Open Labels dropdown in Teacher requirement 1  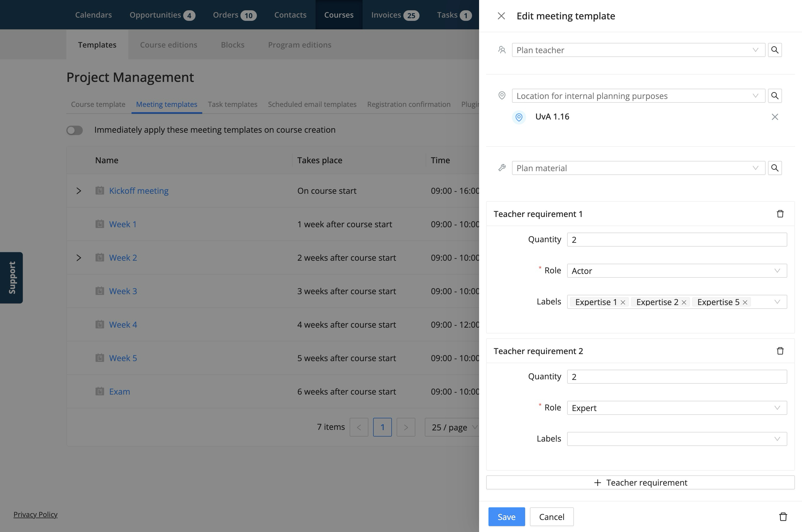click(777, 302)
